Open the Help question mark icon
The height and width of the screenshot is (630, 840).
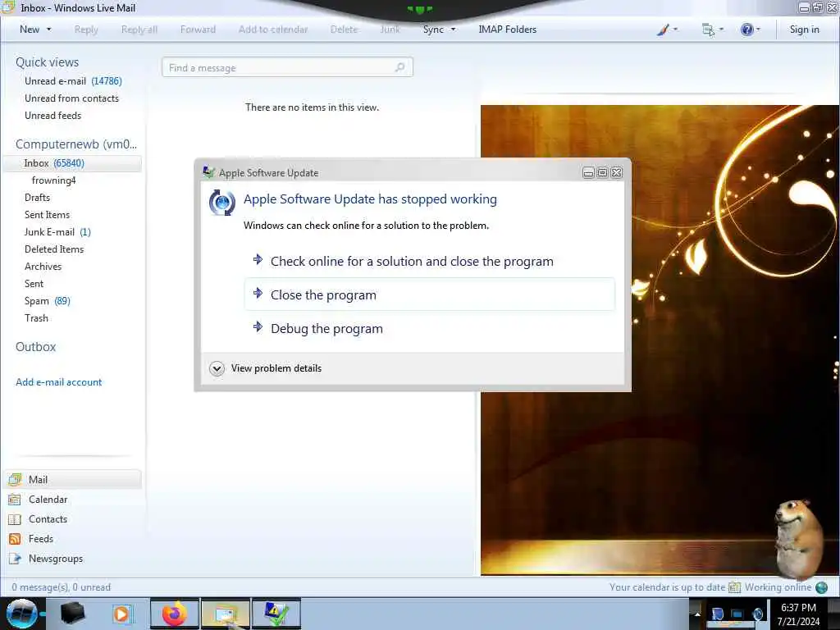746,30
